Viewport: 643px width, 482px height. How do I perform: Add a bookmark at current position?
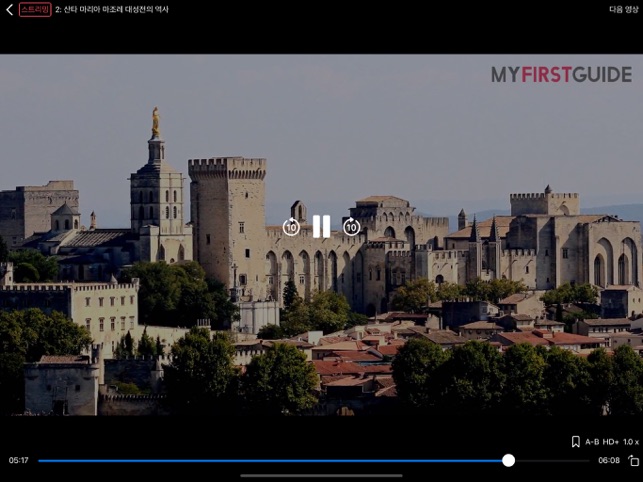coord(576,442)
